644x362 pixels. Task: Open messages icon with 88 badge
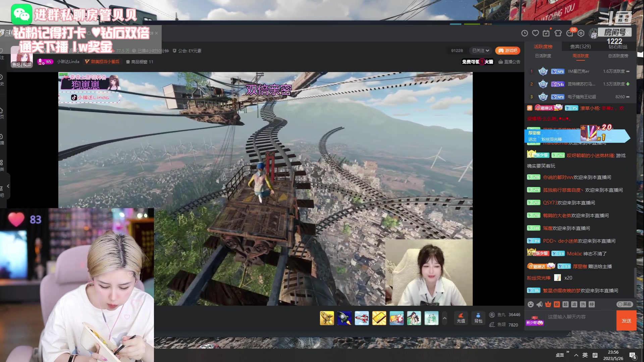(570, 33)
